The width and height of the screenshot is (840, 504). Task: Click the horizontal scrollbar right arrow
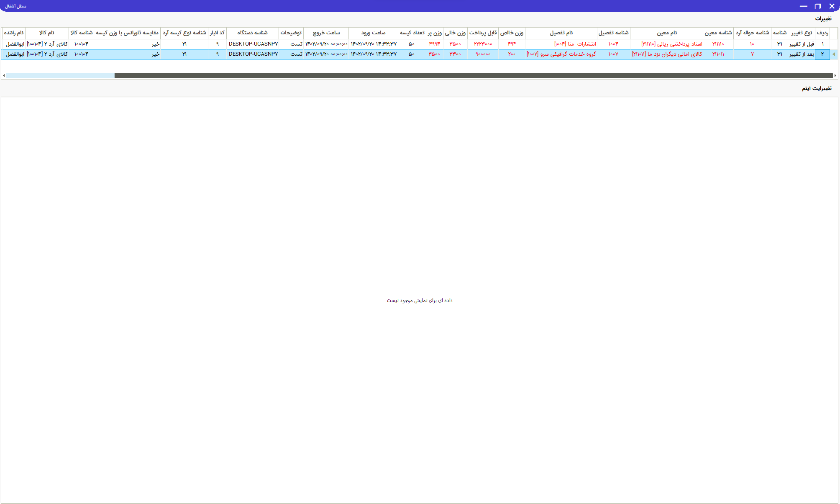pos(835,75)
